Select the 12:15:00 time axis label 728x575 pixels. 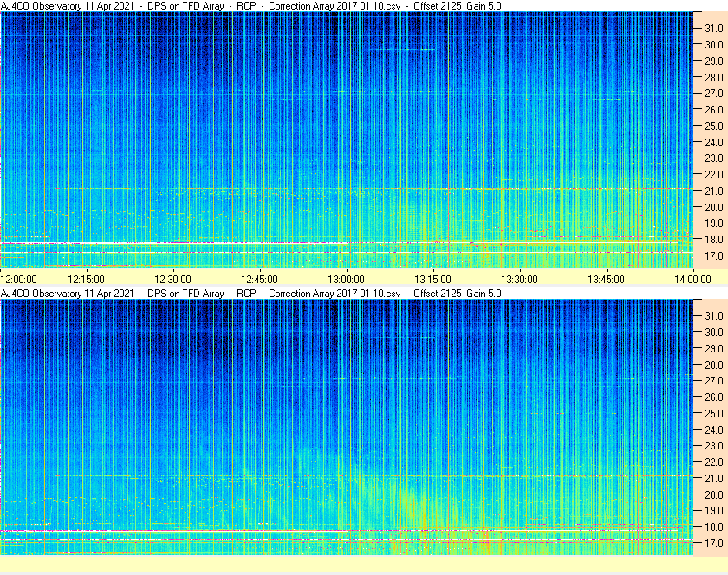86,280
